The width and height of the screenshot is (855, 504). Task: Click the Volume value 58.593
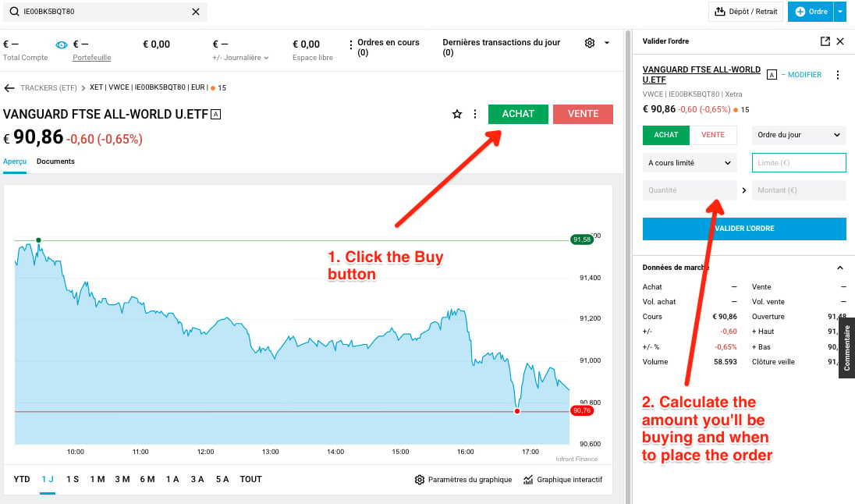tap(726, 362)
